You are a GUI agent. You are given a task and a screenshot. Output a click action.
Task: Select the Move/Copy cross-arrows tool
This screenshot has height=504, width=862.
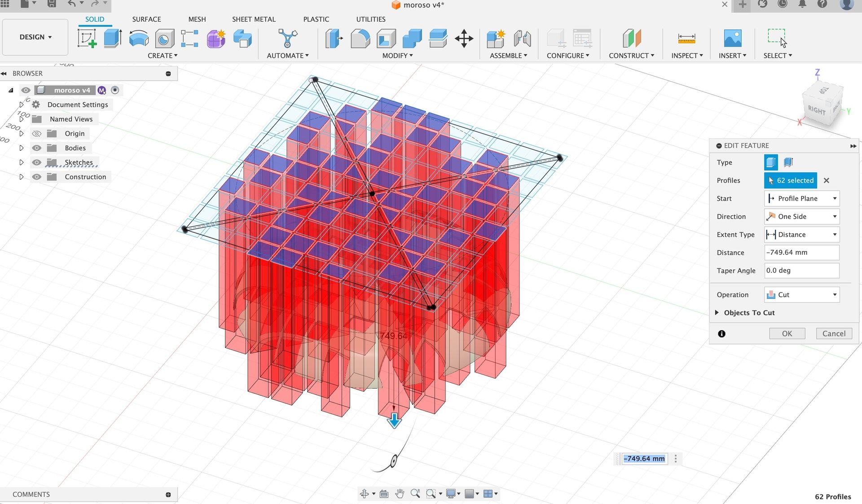tap(464, 38)
